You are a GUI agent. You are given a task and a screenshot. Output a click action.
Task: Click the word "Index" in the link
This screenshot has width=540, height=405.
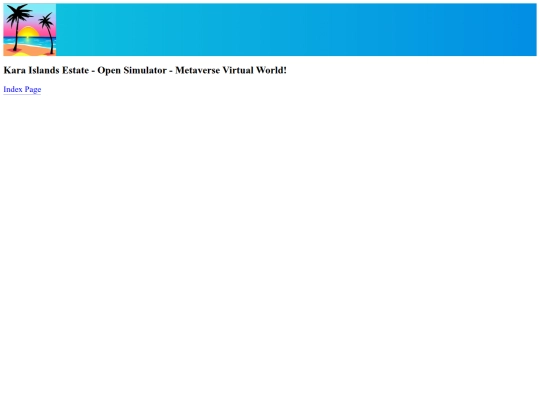[13, 89]
